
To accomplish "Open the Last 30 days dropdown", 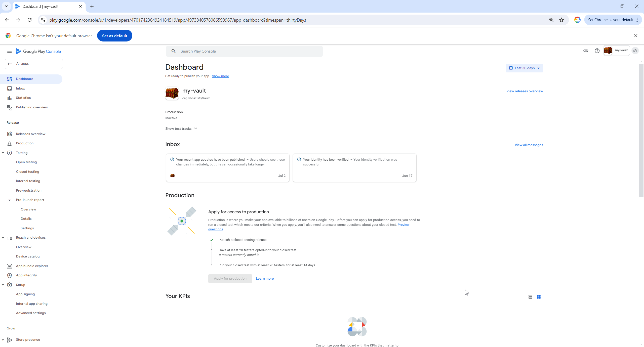I will pos(524,68).
